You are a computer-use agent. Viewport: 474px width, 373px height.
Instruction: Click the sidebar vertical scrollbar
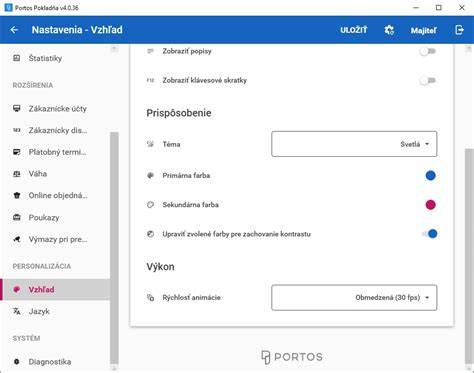pyautogui.click(x=114, y=248)
